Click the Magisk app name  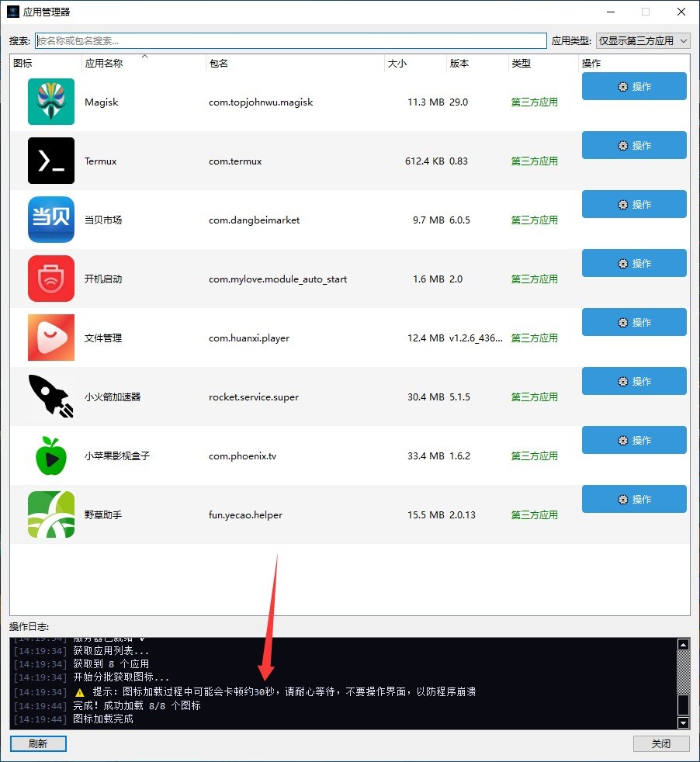point(101,102)
